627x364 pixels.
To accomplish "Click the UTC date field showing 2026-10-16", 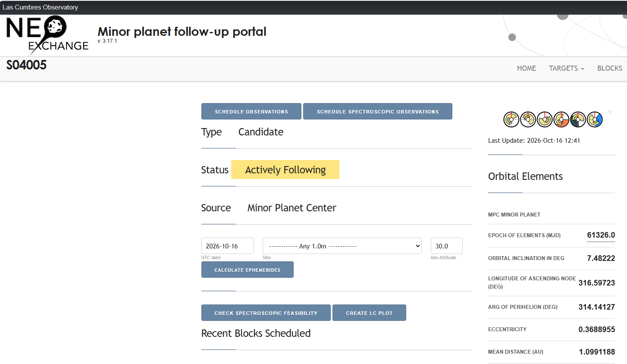I will [x=228, y=246].
